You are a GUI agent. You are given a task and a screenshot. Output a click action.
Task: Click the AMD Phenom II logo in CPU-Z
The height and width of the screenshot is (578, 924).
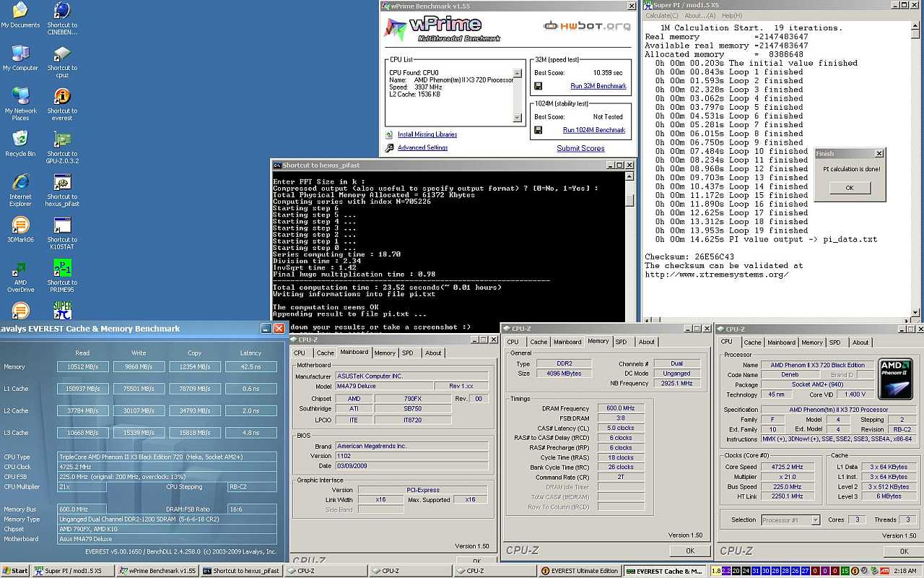[897, 379]
